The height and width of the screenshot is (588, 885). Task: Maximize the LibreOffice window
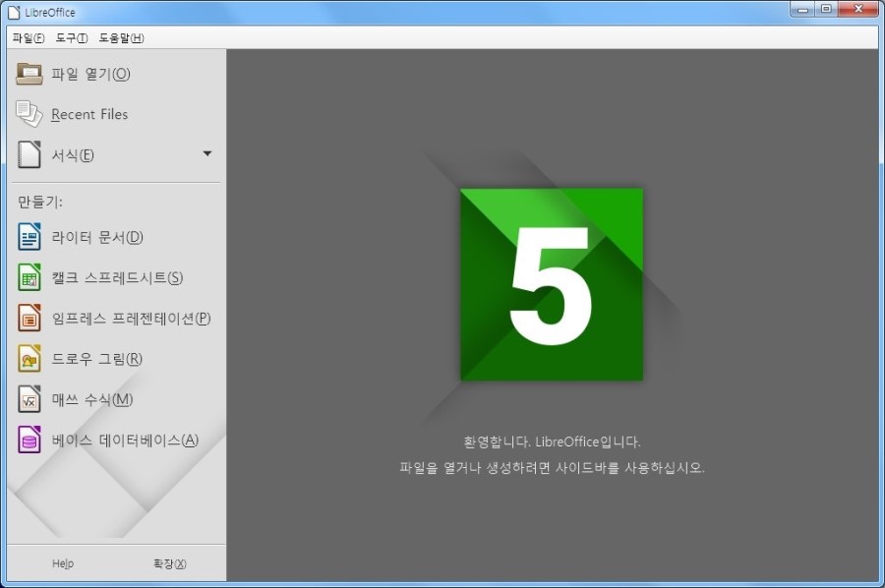826,9
